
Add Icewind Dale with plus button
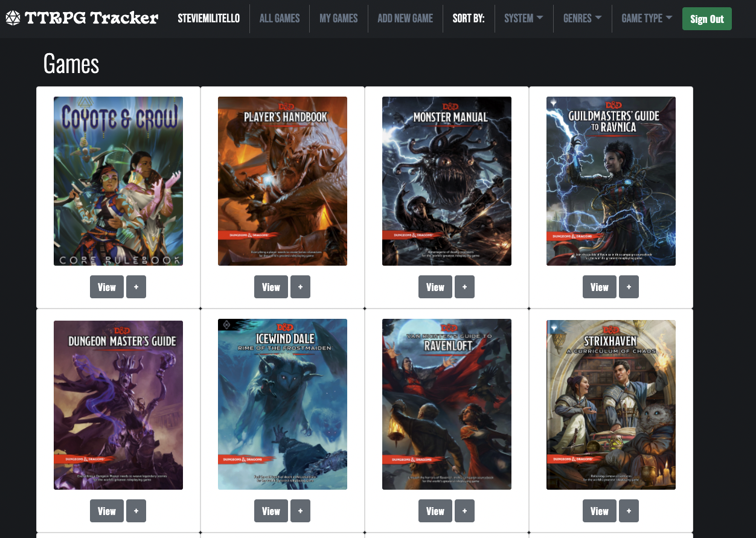(300, 511)
